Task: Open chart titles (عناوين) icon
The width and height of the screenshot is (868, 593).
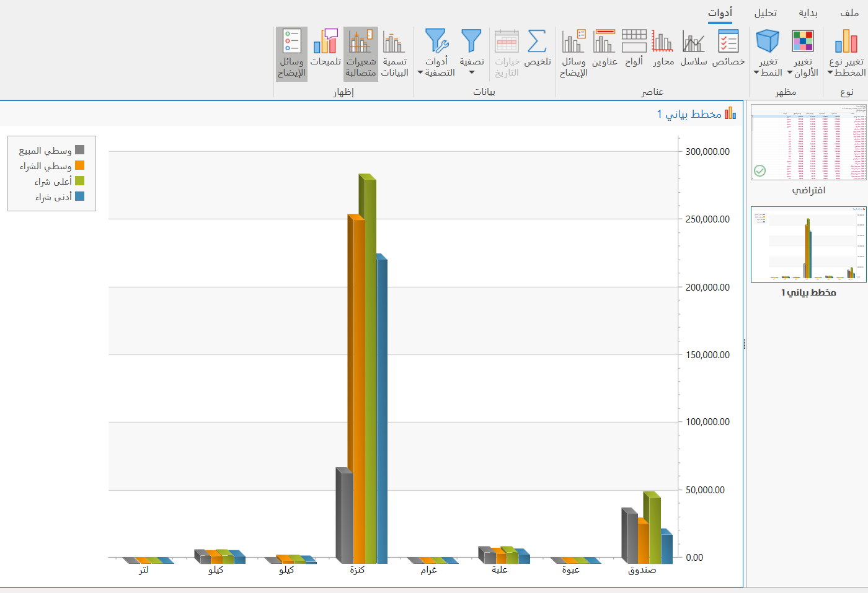Action: tap(604, 42)
